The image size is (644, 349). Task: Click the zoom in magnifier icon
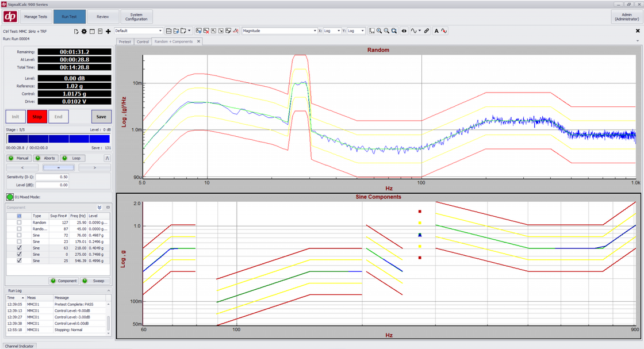click(x=379, y=31)
